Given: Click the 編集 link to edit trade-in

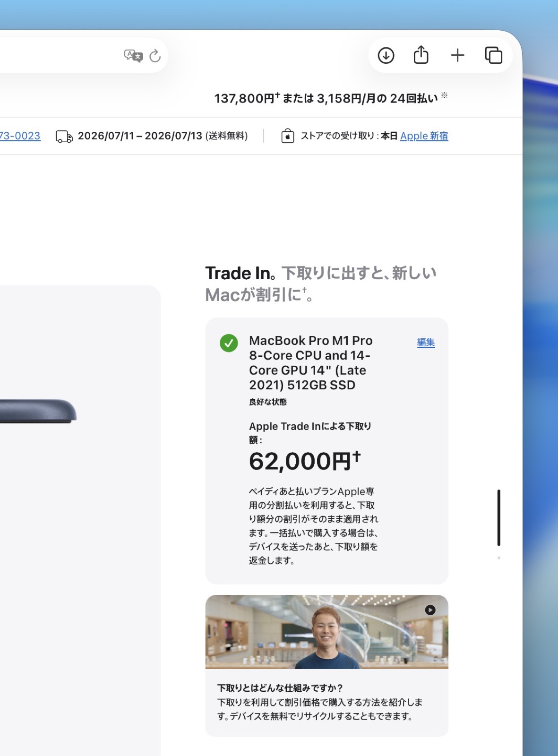Looking at the screenshot, I should pyautogui.click(x=426, y=342).
